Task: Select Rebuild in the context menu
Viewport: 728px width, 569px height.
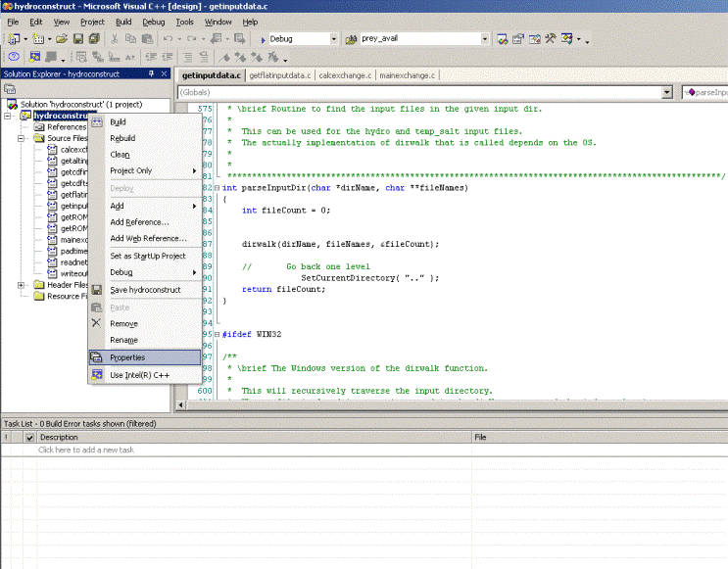Action: [123, 138]
